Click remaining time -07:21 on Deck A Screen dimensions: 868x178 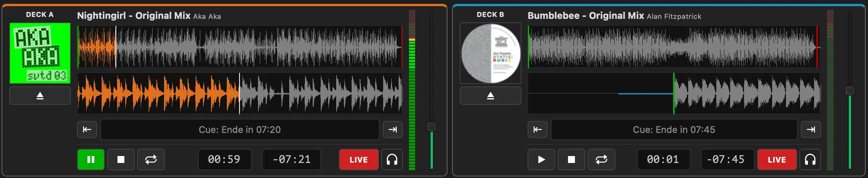click(x=292, y=160)
